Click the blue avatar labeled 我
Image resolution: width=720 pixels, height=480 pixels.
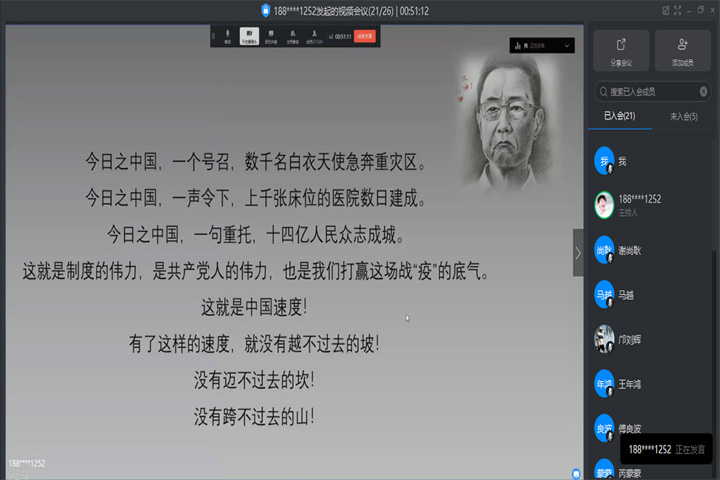point(604,161)
